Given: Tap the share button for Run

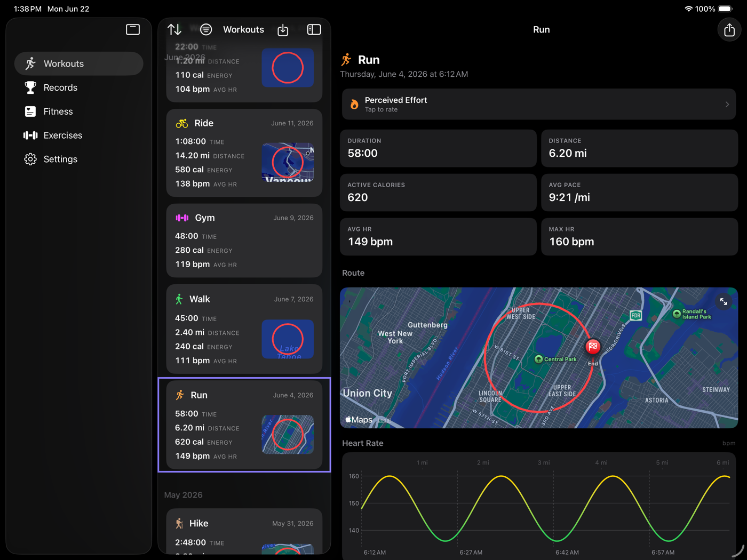Looking at the screenshot, I should tap(729, 30).
